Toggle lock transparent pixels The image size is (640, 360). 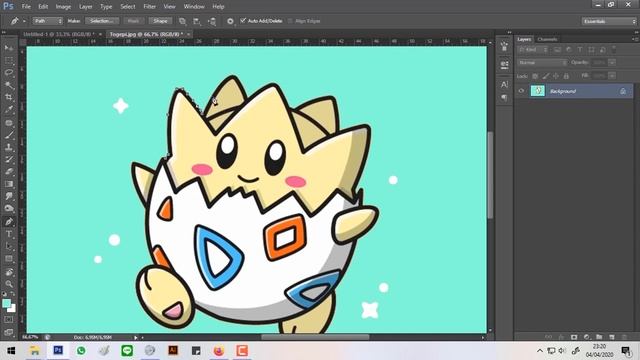pos(535,76)
